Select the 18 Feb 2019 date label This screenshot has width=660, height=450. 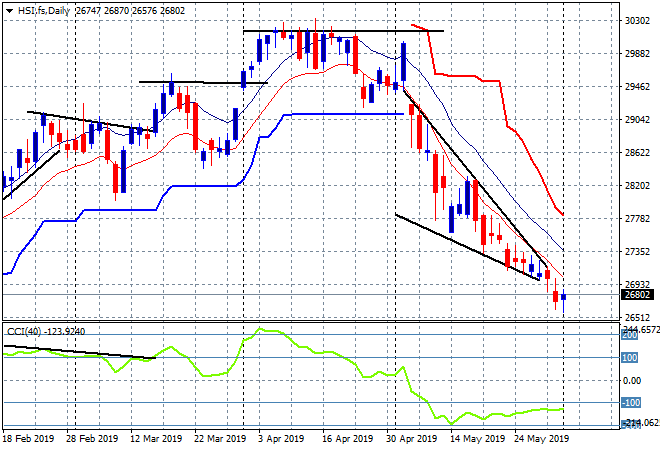[29, 439]
